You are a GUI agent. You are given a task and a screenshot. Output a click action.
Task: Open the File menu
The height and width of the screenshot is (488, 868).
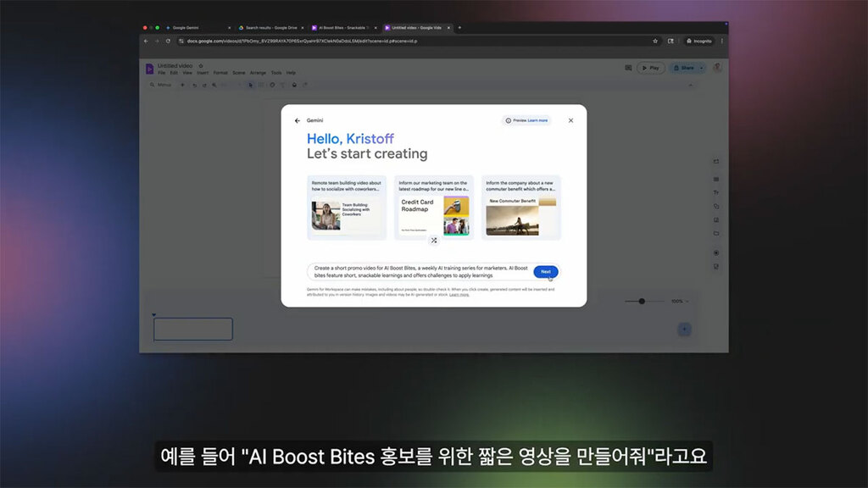pyautogui.click(x=162, y=73)
